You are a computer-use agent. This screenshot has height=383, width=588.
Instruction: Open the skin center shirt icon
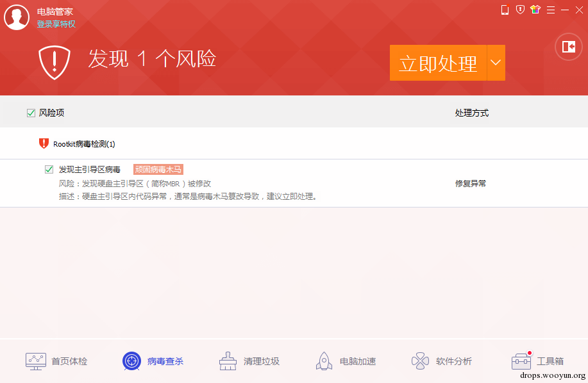[x=535, y=10]
